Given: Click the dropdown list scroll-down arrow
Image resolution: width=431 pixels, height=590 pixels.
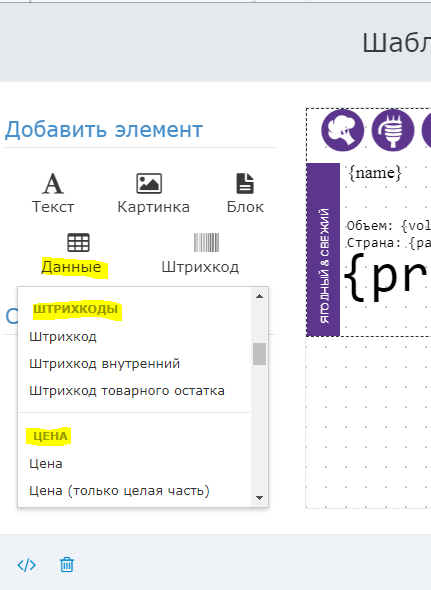Looking at the screenshot, I should pyautogui.click(x=259, y=498).
